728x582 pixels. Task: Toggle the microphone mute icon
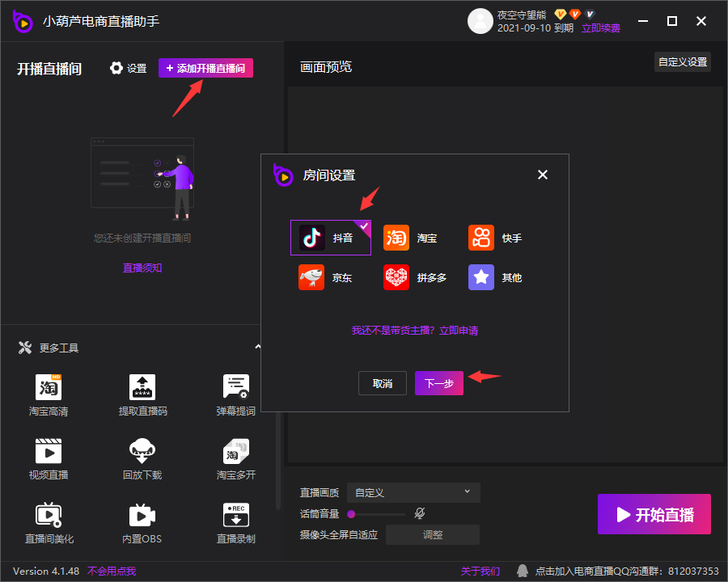pos(420,513)
